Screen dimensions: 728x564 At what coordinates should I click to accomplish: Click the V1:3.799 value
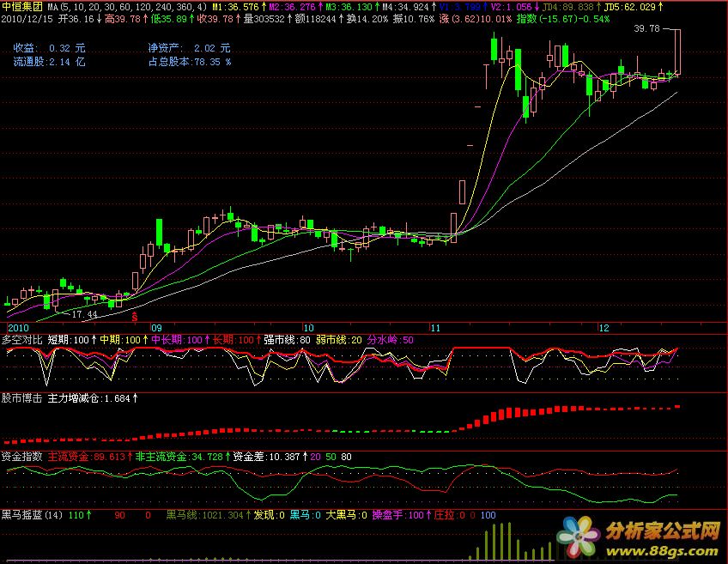tap(463, 7)
